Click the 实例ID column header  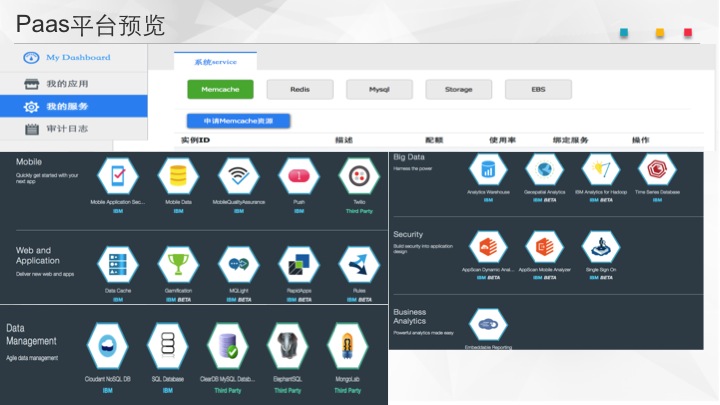(195, 140)
